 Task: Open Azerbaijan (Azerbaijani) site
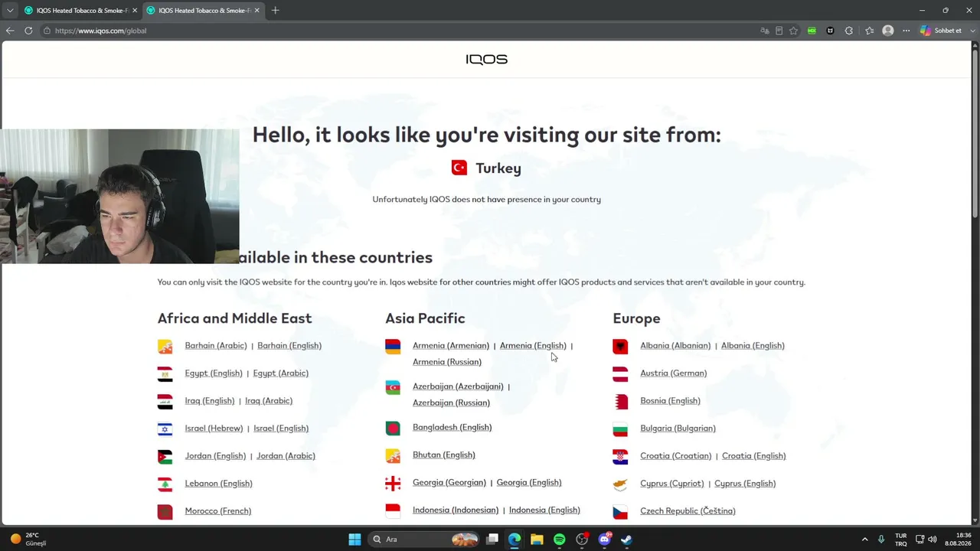click(458, 386)
